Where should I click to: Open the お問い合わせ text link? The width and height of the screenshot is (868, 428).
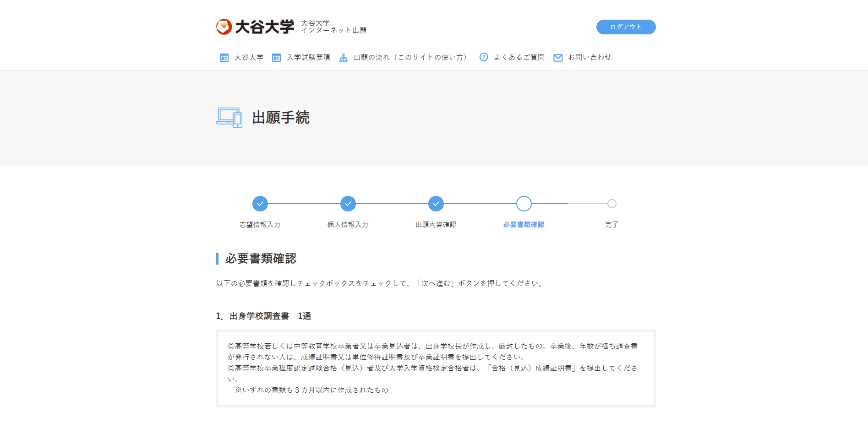[x=590, y=58]
